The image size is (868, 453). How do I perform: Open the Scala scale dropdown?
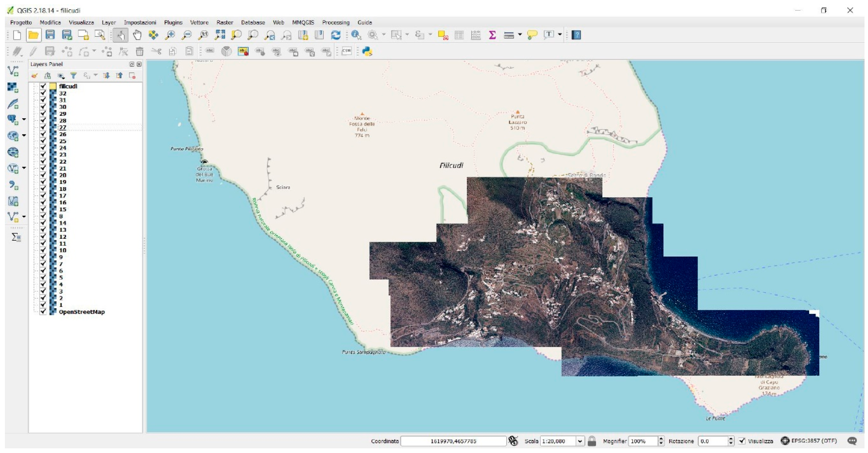[580, 441]
